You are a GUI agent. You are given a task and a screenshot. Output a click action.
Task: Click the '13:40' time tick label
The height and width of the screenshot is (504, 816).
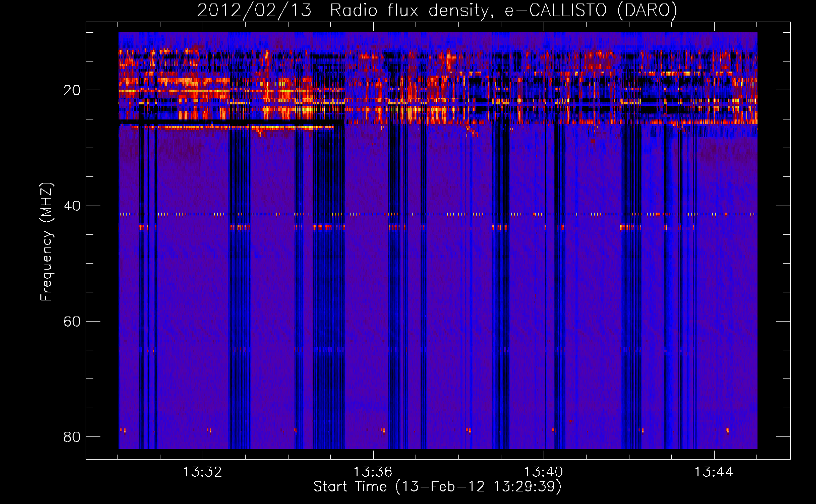click(x=543, y=472)
